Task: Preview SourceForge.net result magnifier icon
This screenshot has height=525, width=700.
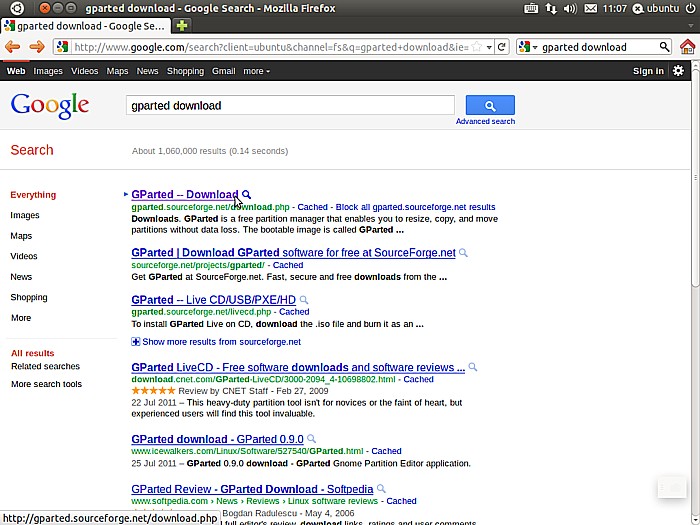Action: (x=463, y=253)
